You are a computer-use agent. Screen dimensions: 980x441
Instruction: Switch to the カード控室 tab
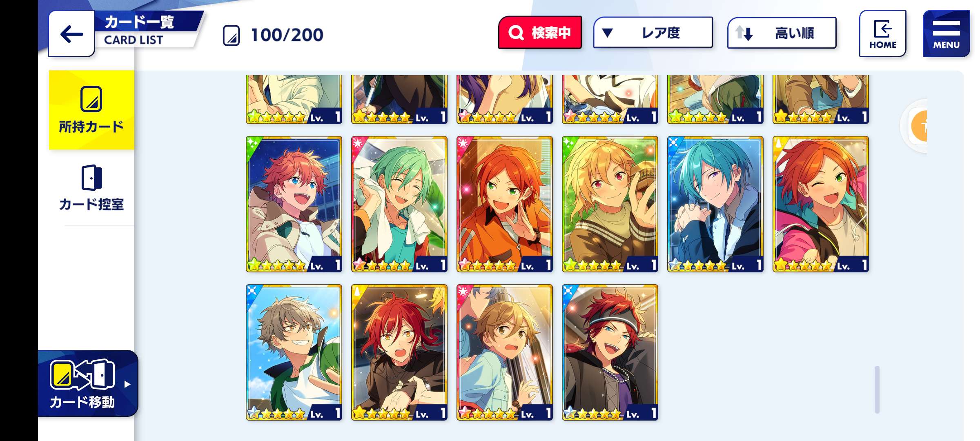(91, 188)
